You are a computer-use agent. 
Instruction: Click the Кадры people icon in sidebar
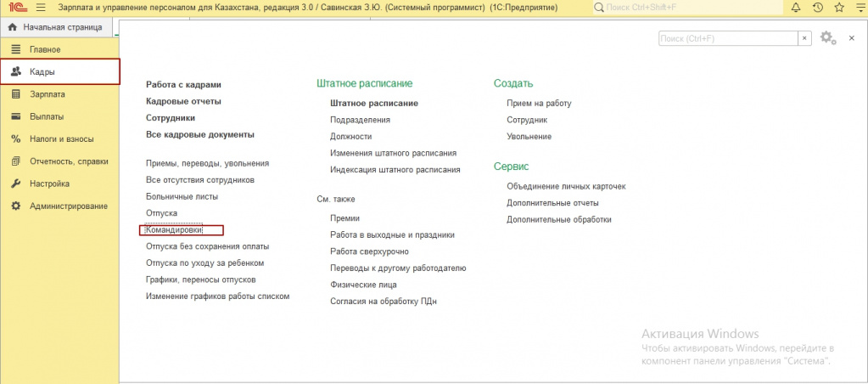pyautogui.click(x=16, y=71)
